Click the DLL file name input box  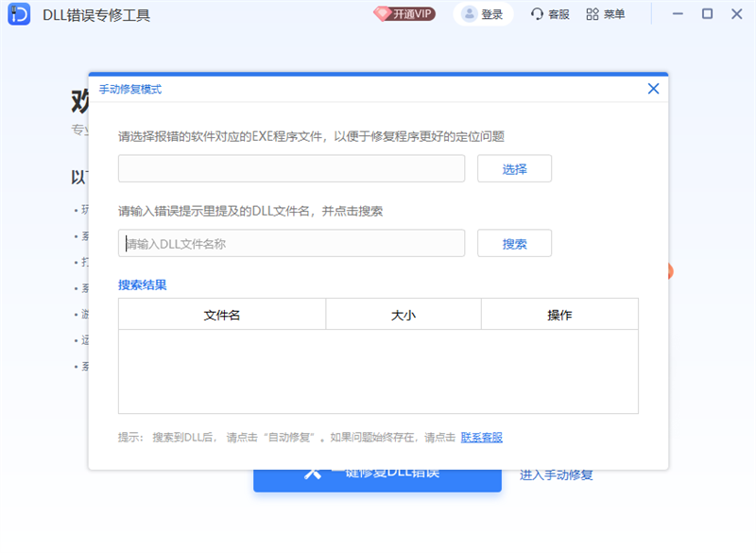point(291,243)
